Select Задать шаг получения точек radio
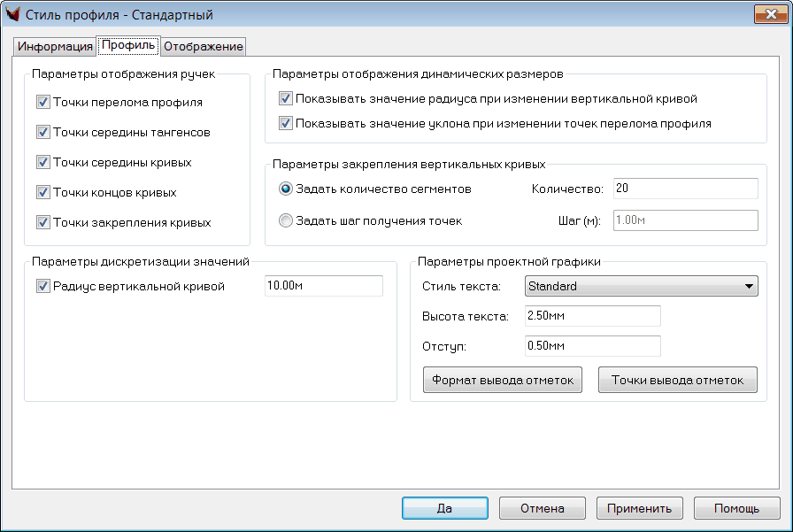 [x=286, y=221]
